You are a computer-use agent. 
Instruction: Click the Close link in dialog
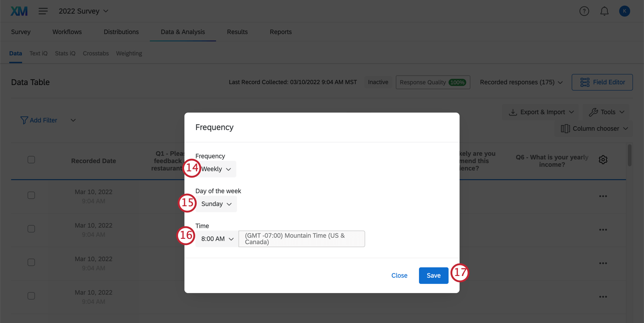pyautogui.click(x=399, y=276)
